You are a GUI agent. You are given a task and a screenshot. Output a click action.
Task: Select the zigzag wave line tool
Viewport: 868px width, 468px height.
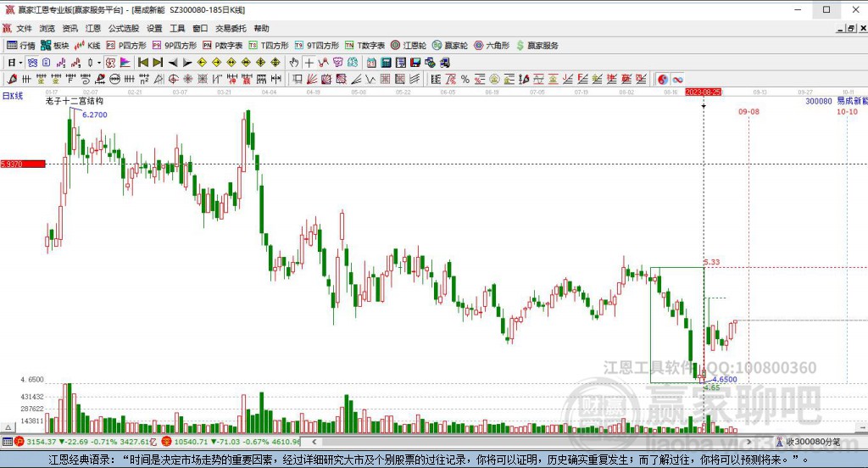click(x=370, y=79)
